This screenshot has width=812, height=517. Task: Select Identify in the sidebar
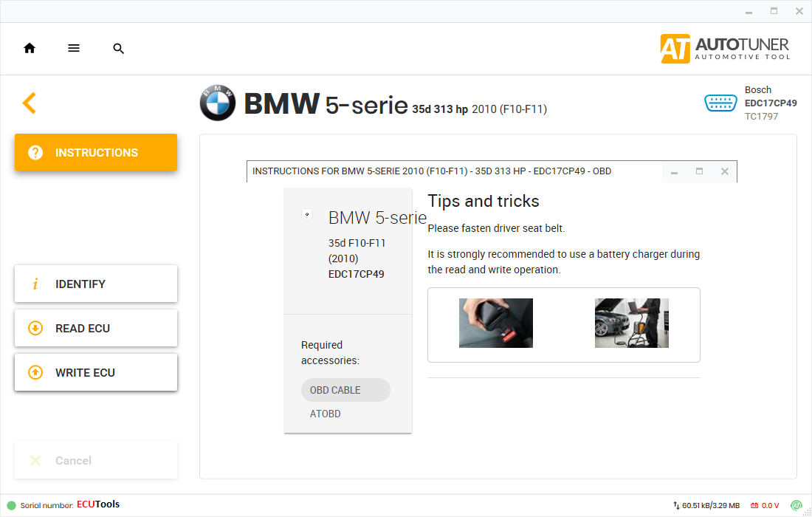click(x=96, y=284)
